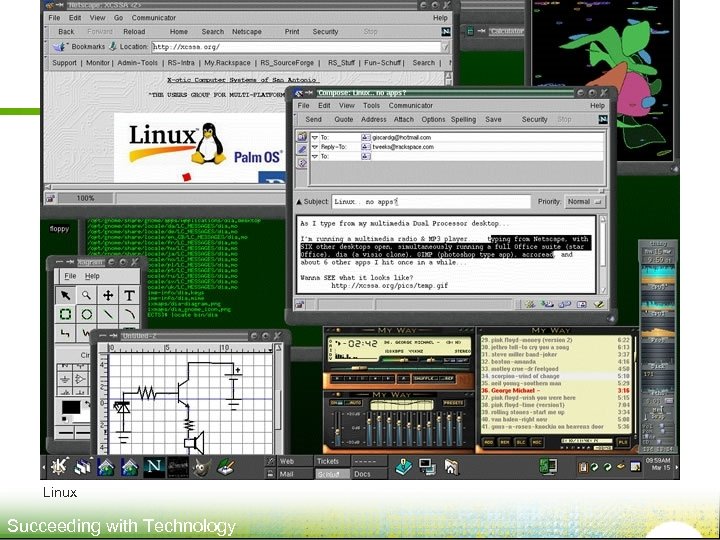Screen dimensions: 720x540
Task: Click the Mail desktop pager button
Action: (x=294, y=474)
